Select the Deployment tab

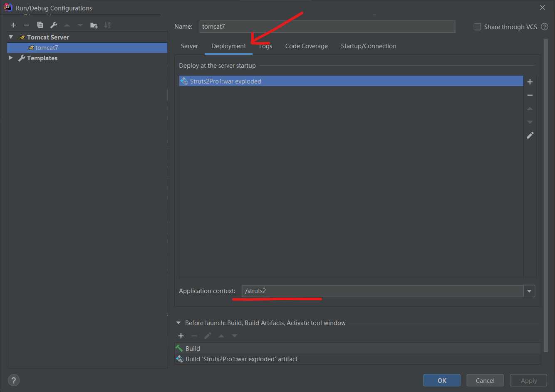point(228,46)
